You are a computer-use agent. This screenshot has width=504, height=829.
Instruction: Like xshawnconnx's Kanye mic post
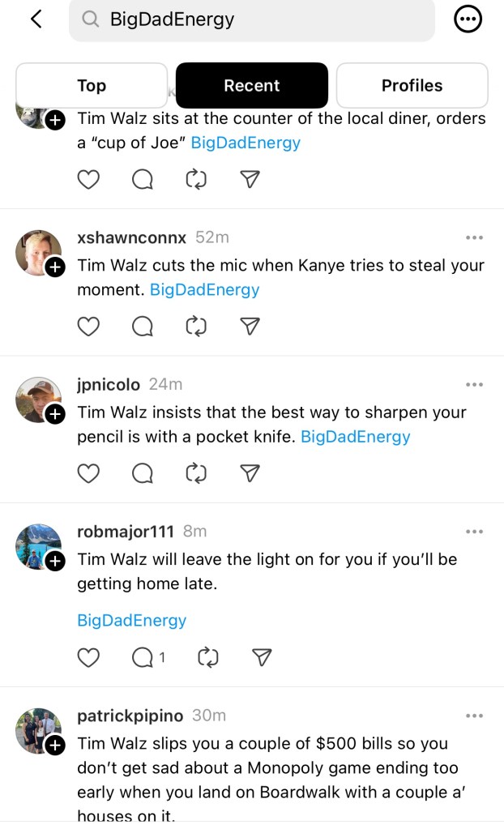tap(88, 326)
